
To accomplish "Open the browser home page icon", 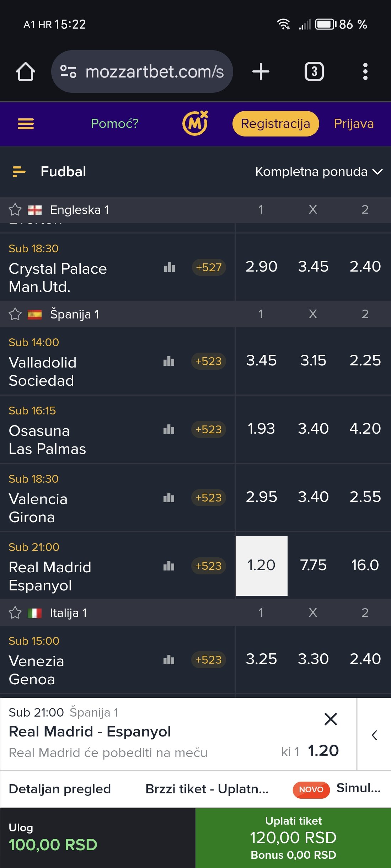I will click(26, 71).
